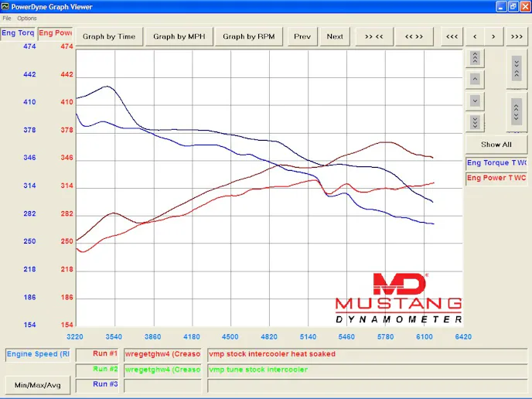Click the horizontal zoom-in '>> <<' button
Image resolution: width=532 pixels, height=399 pixels.
374,36
